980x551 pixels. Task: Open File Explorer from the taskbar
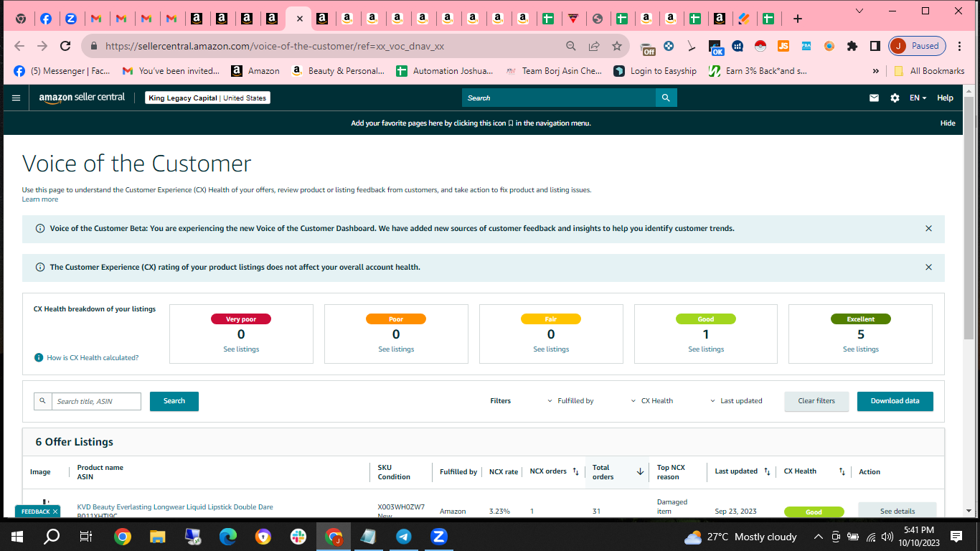(158, 537)
